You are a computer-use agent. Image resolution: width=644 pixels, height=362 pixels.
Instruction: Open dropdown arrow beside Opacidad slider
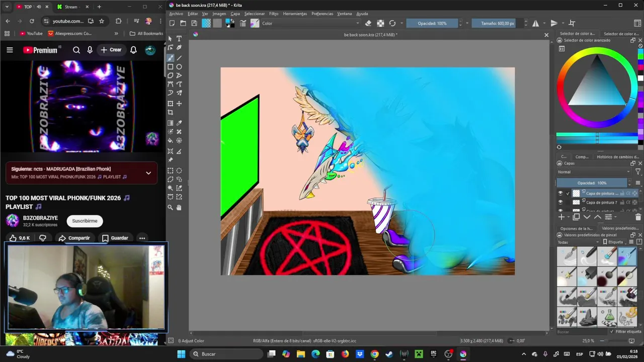[x=467, y=23]
